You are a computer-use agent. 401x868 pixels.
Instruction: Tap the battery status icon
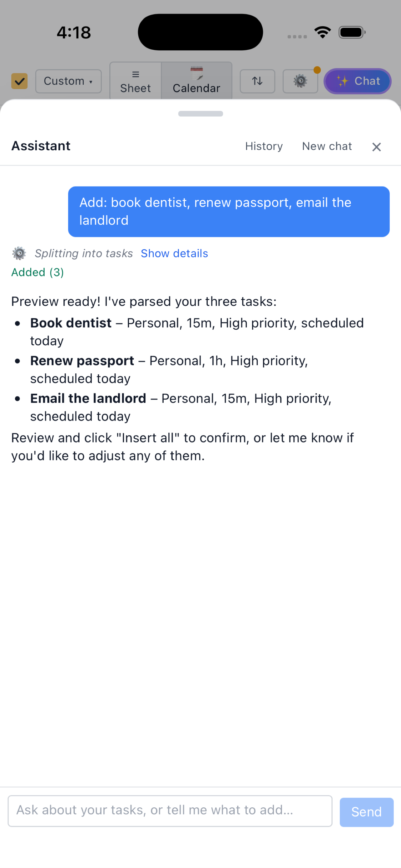tap(352, 32)
